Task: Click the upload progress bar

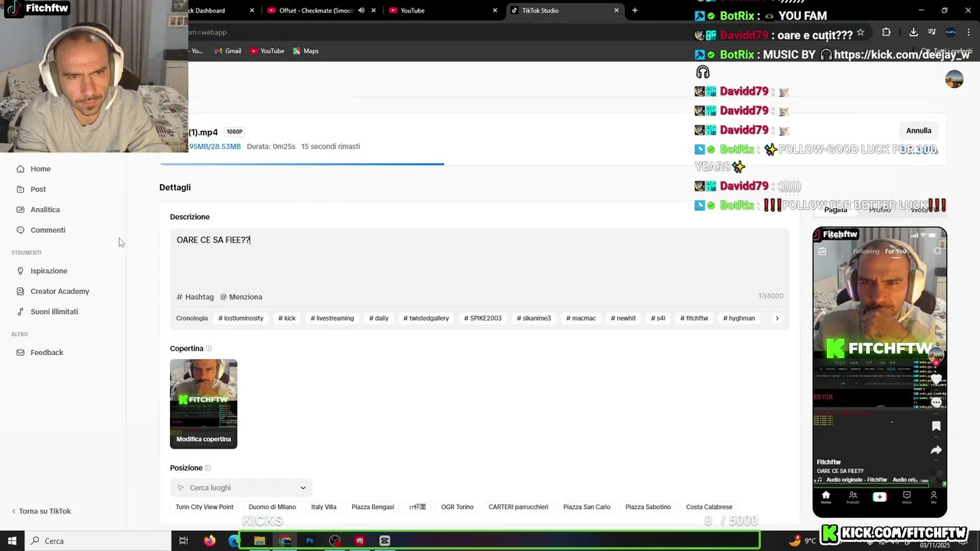Action: point(302,164)
